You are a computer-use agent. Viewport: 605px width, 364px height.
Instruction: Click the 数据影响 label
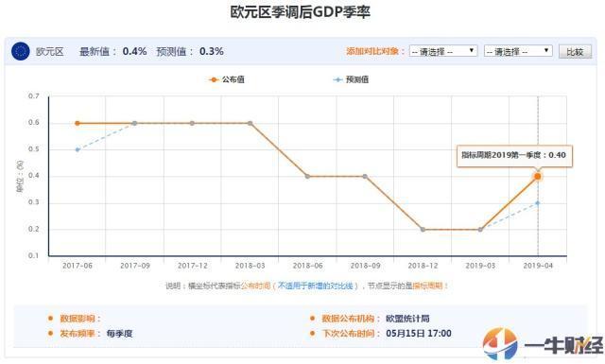click(x=79, y=319)
